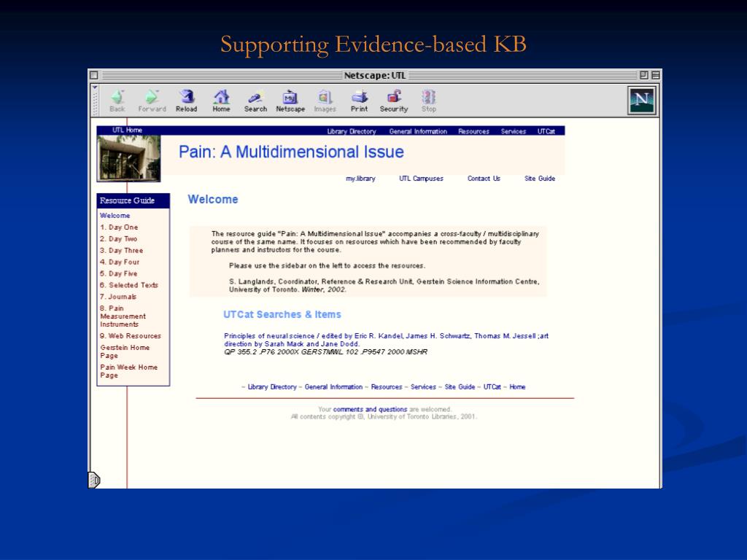Open the Services header menu item
Screen dimensions: 747x560
tap(513, 131)
